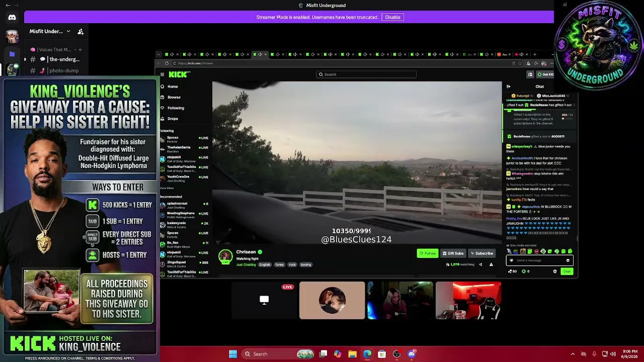Open Task View on taskbar
Image resolution: width=644 pixels, height=362 pixels.
[323, 354]
